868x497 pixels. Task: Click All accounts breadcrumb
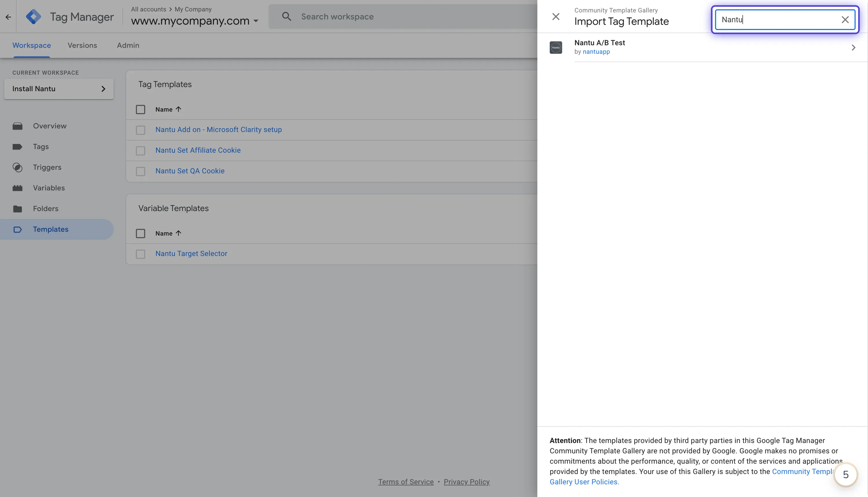point(148,9)
